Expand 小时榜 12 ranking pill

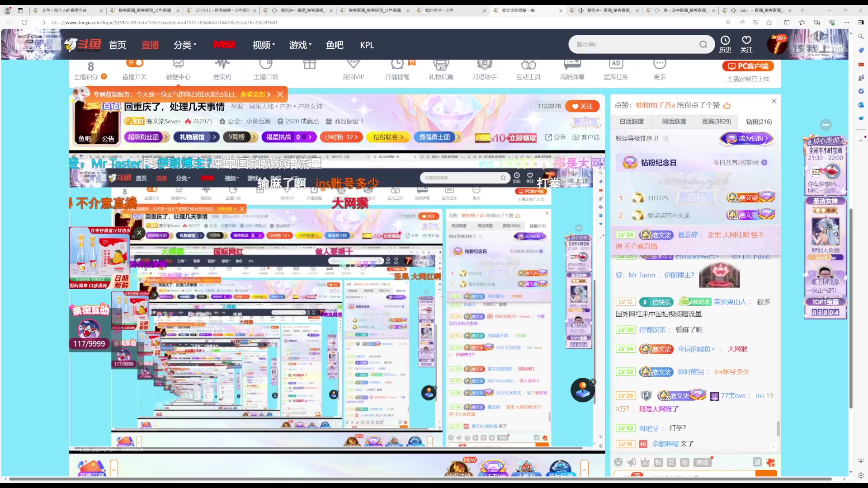(x=341, y=137)
